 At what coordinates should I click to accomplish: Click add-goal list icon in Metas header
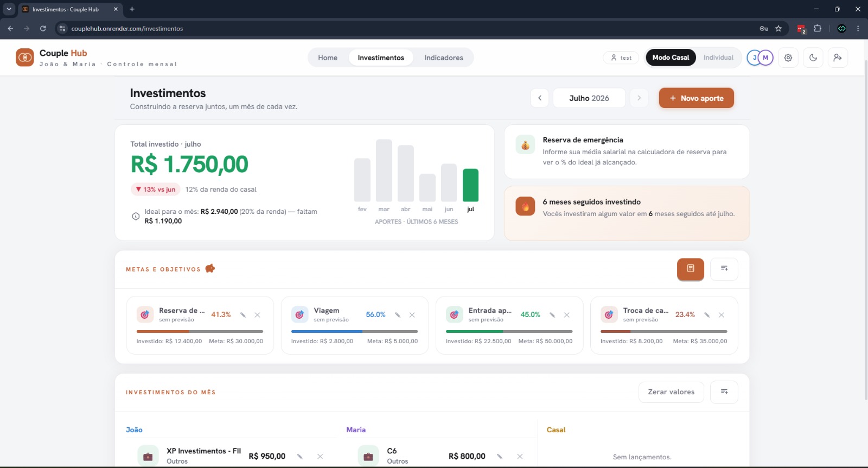coord(724,269)
